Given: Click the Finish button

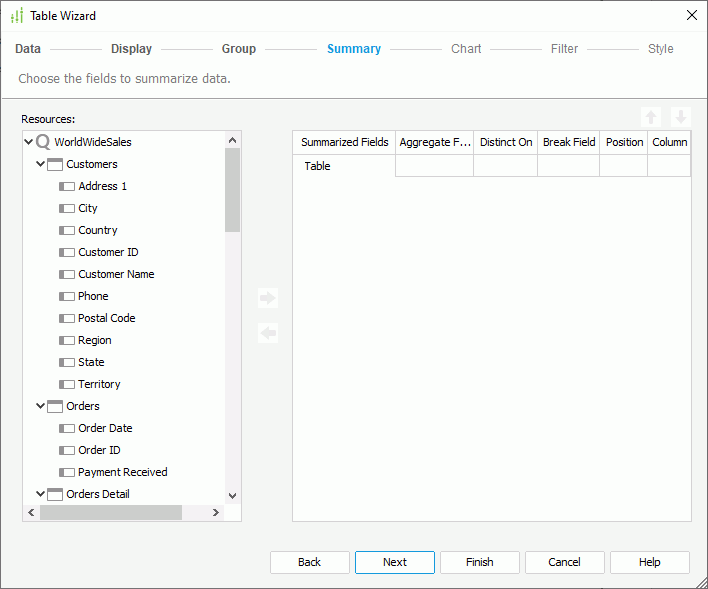Looking at the screenshot, I should pos(480,562).
